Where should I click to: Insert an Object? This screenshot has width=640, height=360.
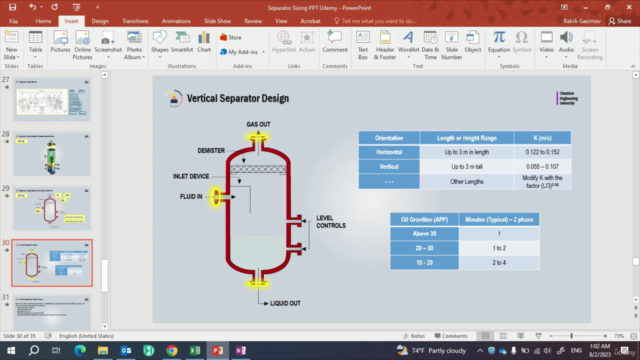(x=473, y=42)
